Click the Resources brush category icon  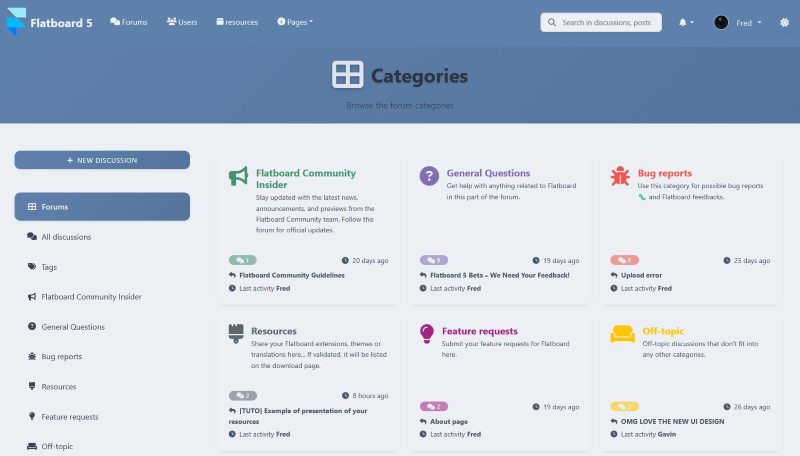[236, 331]
